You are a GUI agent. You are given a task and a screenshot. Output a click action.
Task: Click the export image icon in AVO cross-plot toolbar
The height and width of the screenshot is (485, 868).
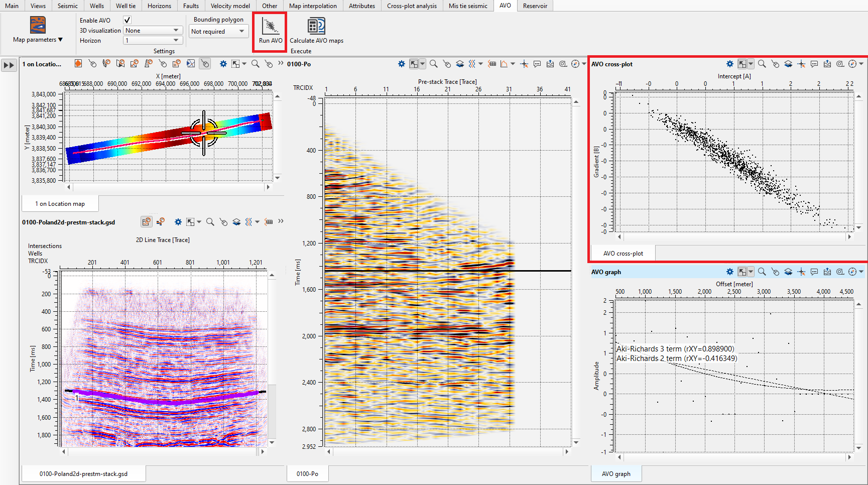tap(827, 64)
